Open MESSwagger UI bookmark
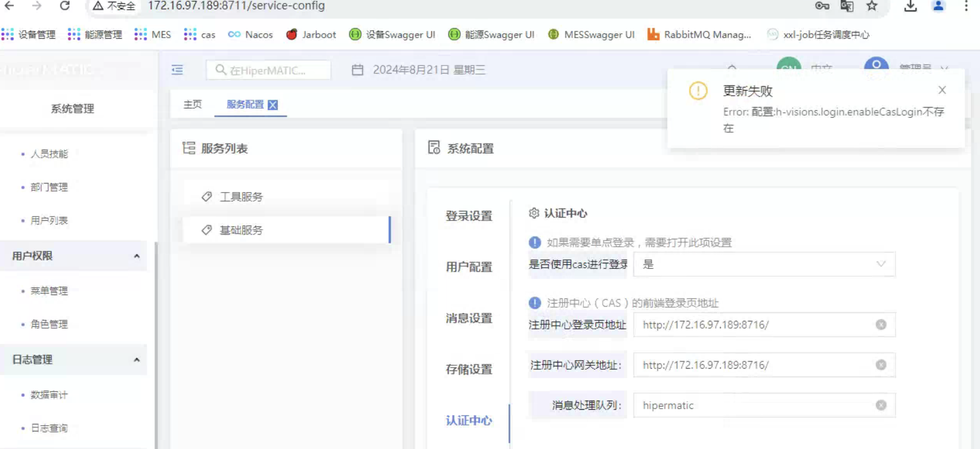 tap(591, 35)
